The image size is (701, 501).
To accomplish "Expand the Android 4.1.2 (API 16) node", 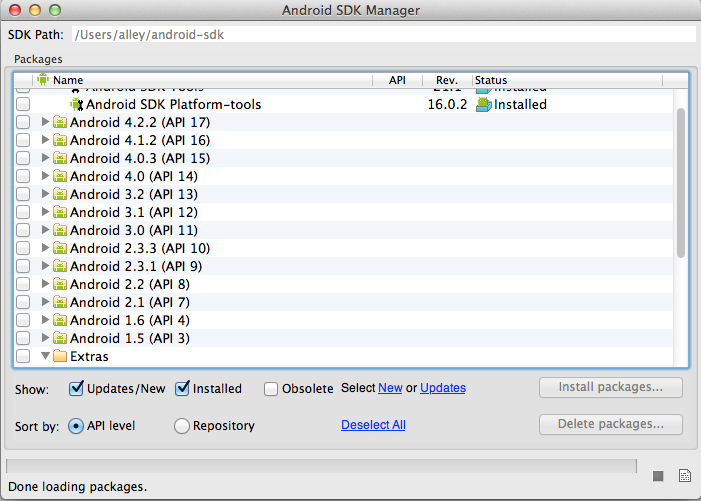I will (x=45, y=139).
